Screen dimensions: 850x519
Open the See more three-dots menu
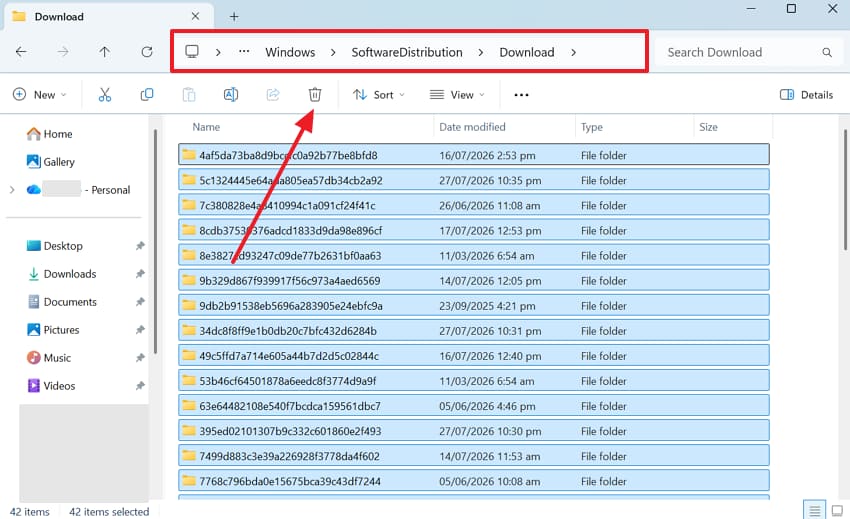click(x=521, y=95)
